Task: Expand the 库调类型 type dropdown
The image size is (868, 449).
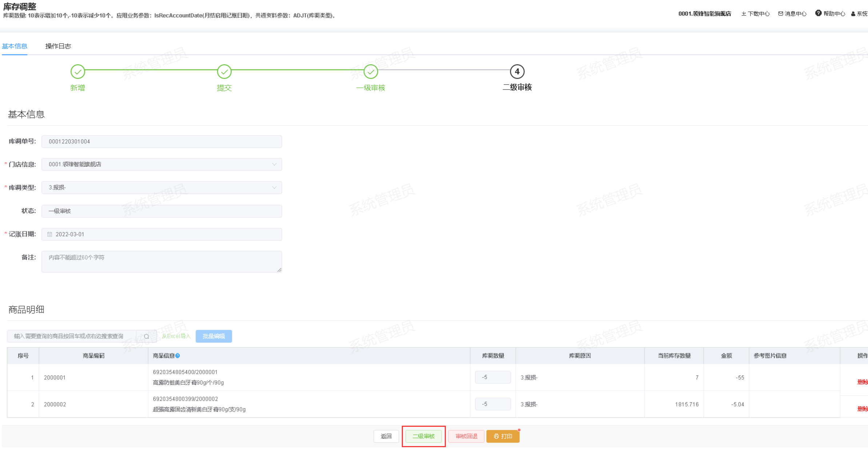Action: (x=274, y=188)
